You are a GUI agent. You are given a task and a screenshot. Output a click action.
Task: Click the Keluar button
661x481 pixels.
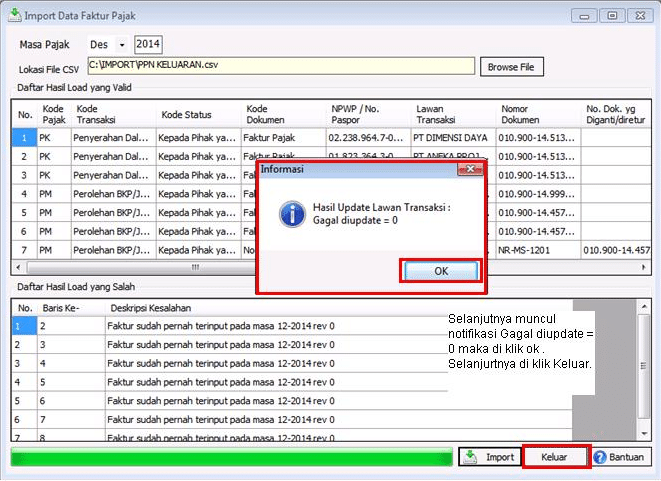tap(554, 457)
